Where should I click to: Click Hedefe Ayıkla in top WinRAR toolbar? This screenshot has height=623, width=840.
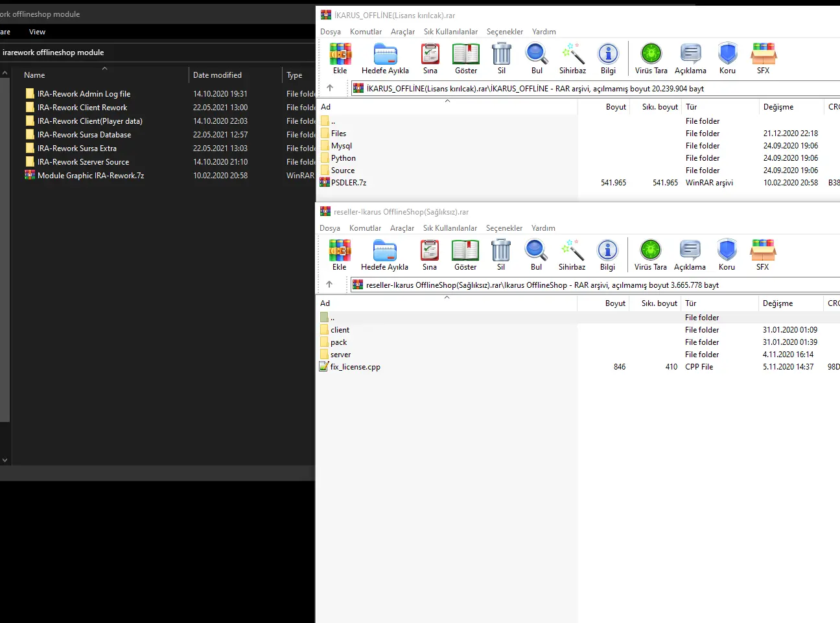click(x=385, y=58)
